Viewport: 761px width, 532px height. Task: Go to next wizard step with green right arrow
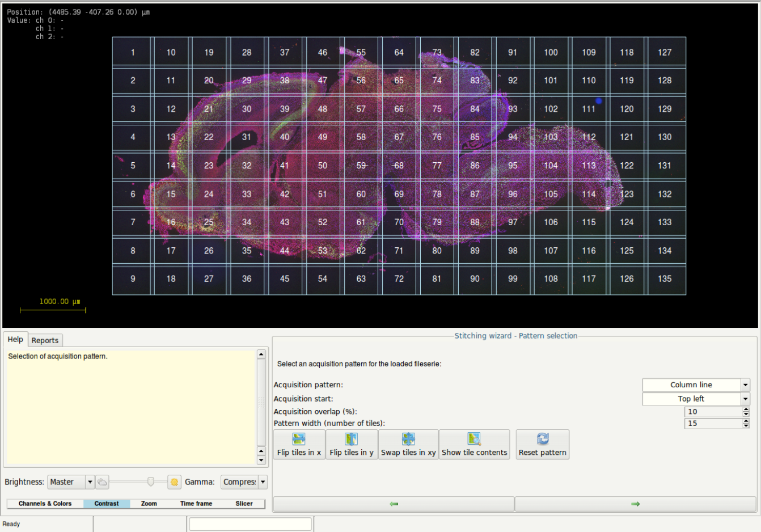click(635, 504)
